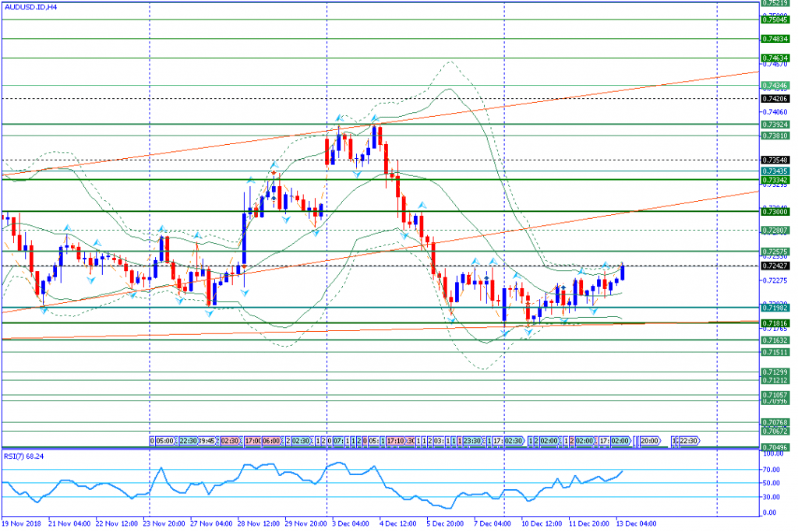Click the 0.73548 black price label
The width and height of the screenshot is (798, 532).
tap(775, 160)
